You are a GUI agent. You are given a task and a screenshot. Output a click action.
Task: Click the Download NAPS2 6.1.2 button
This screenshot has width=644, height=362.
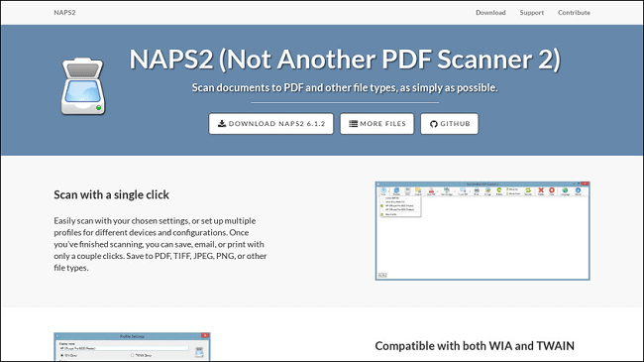coord(271,124)
